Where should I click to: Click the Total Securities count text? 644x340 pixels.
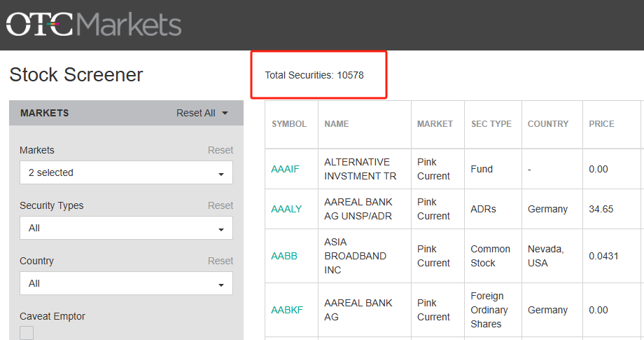314,75
